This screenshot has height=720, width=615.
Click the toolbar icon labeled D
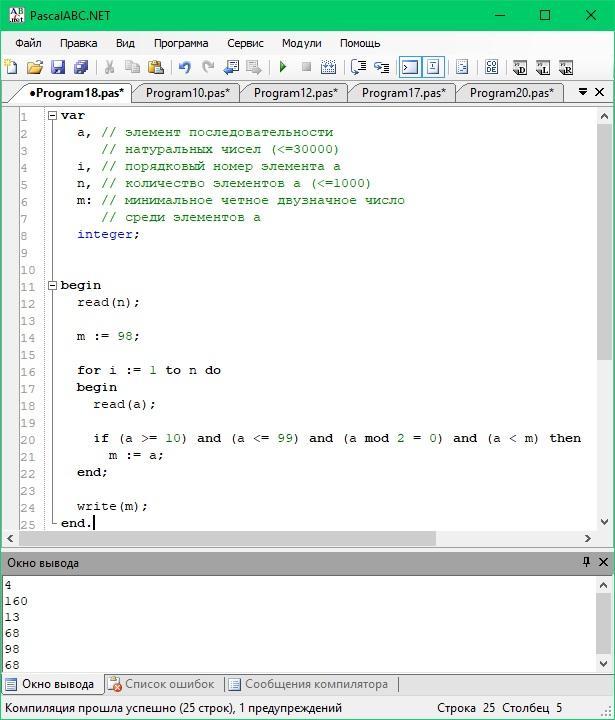pyautogui.click(x=519, y=67)
